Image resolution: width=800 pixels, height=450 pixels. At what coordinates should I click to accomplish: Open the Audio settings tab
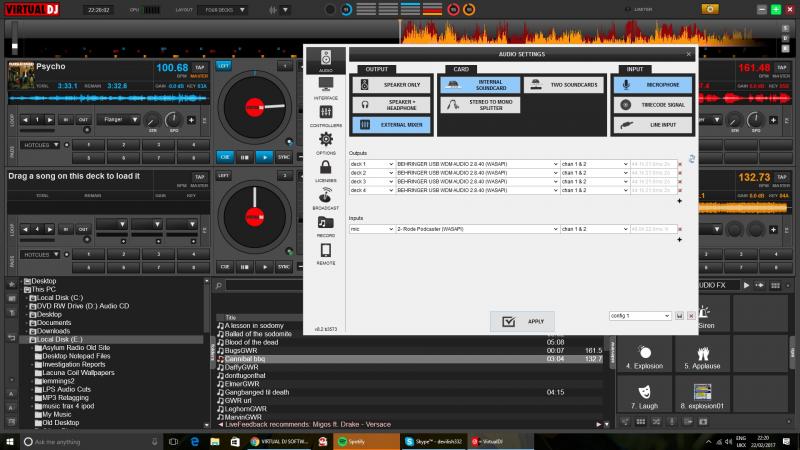coord(326,60)
